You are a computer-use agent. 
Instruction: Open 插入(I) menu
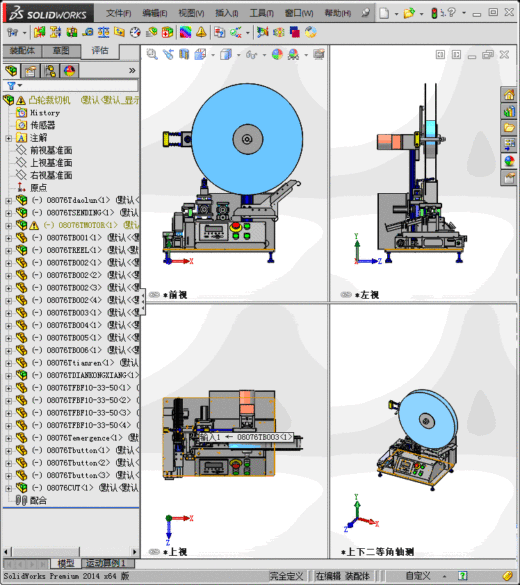click(x=226, y=13)
